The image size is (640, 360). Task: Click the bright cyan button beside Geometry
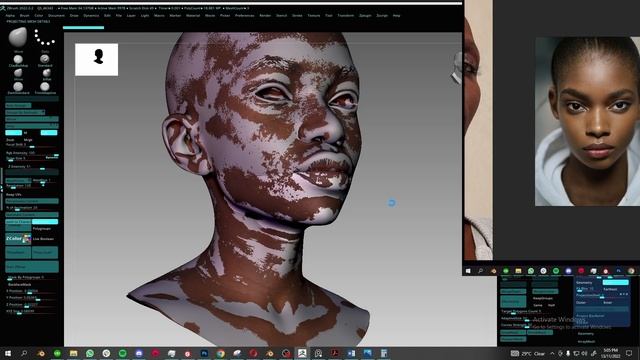(x=616, y=282)
